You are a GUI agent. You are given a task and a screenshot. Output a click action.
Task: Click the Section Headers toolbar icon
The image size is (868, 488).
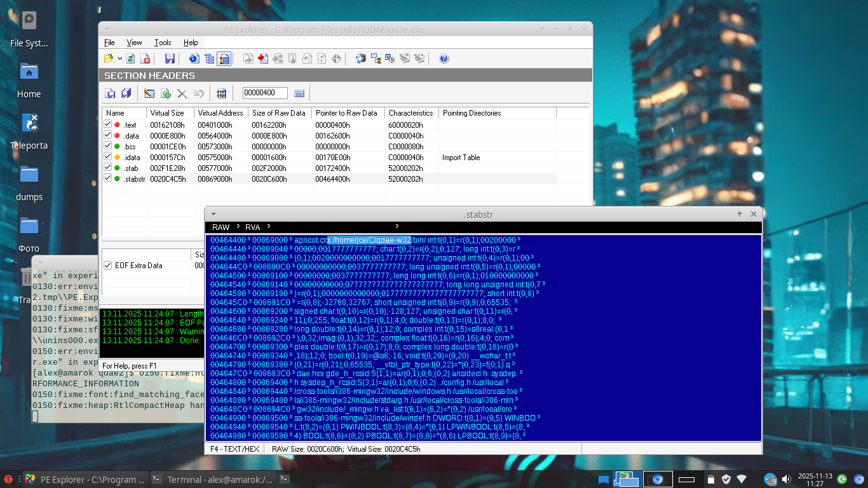(224, 59)
